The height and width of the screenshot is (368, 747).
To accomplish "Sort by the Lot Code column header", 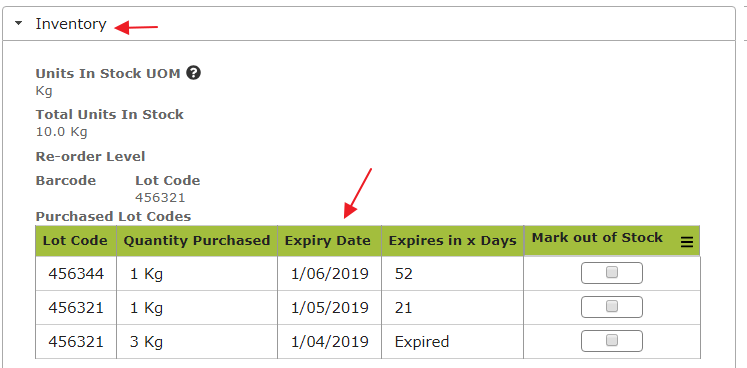I will click(76, 241).
